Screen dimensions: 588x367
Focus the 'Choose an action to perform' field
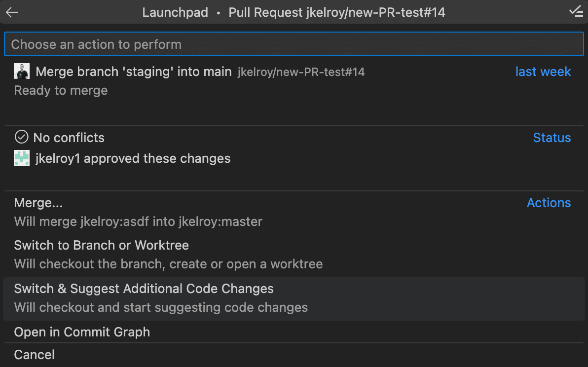(x=294, y=44)
